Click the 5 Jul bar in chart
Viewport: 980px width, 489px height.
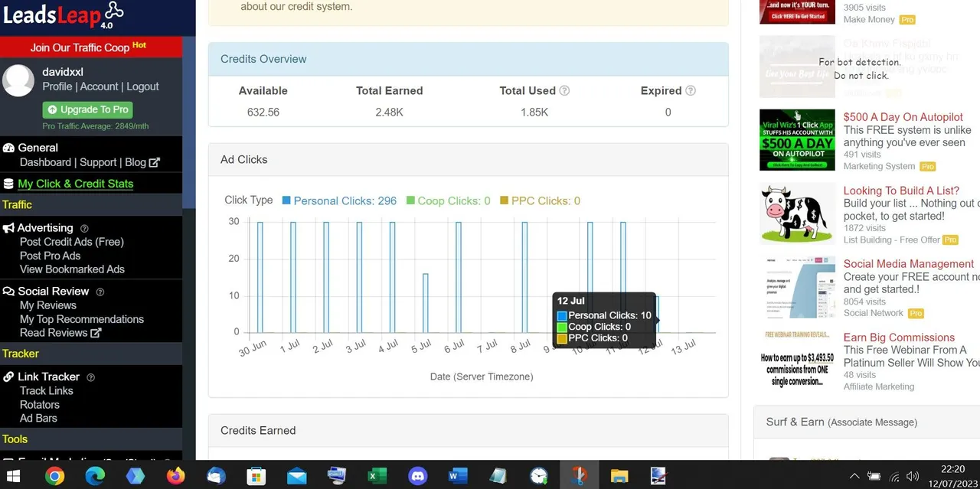click(x=426, y=303)
